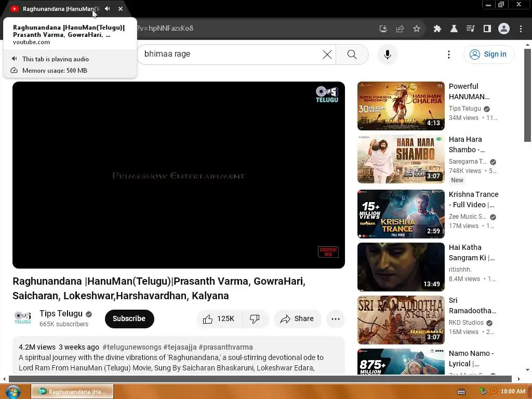The height and width of the screenshot is (399, 532).
Task: Open Tips Telugu channel avatar
Action: click(23, 318)
